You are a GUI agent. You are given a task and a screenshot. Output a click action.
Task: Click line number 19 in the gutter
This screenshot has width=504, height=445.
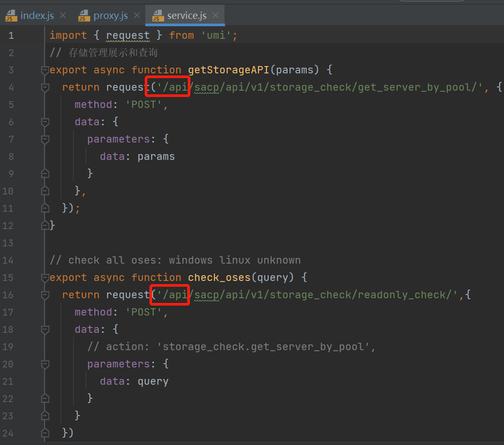click(x=8, y=347)
